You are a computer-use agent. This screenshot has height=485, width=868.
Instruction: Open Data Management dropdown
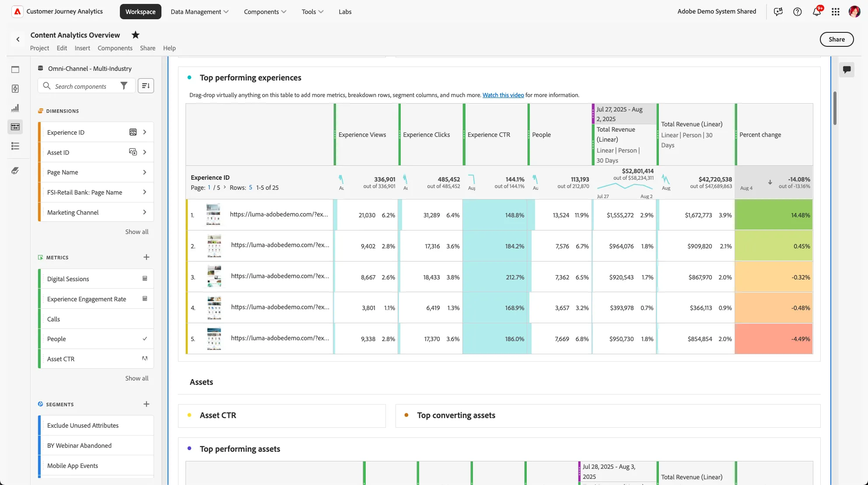199,12
